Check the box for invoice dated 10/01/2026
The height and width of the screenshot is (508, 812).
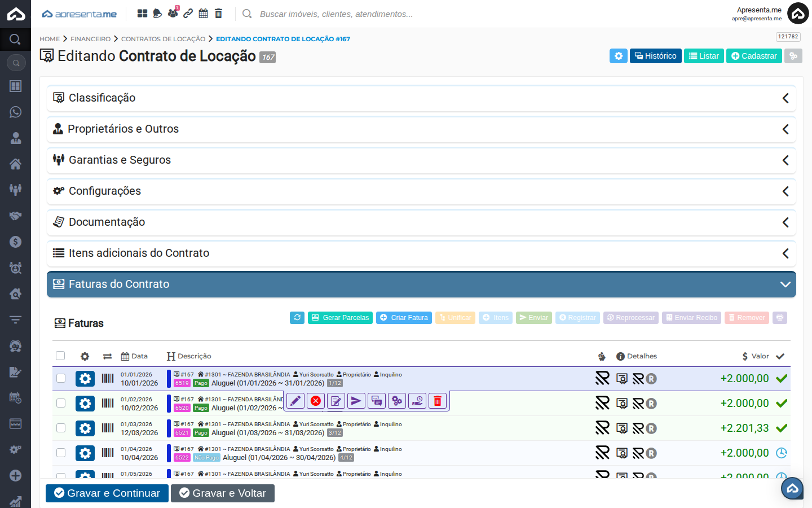point(61,378)
